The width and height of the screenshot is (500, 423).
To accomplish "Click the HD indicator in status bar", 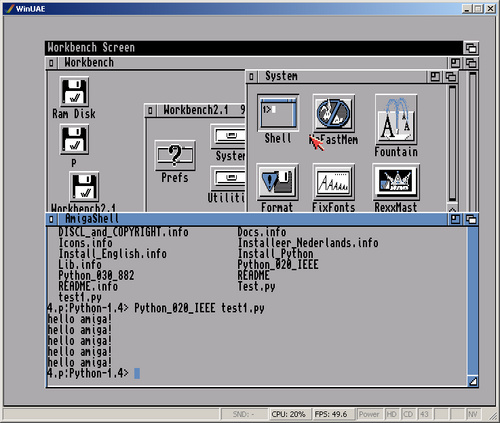I will pyautogui.click(x=392, y=414).
